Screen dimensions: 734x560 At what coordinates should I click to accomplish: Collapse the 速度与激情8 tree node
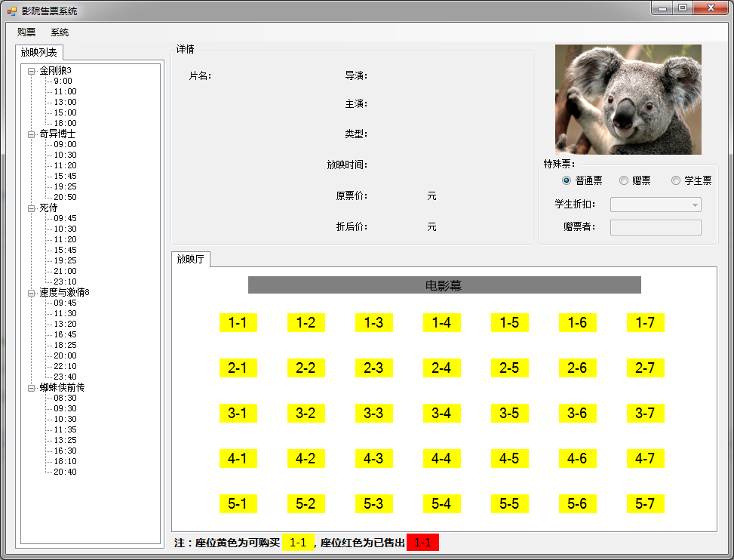click(x=32, y=293)
